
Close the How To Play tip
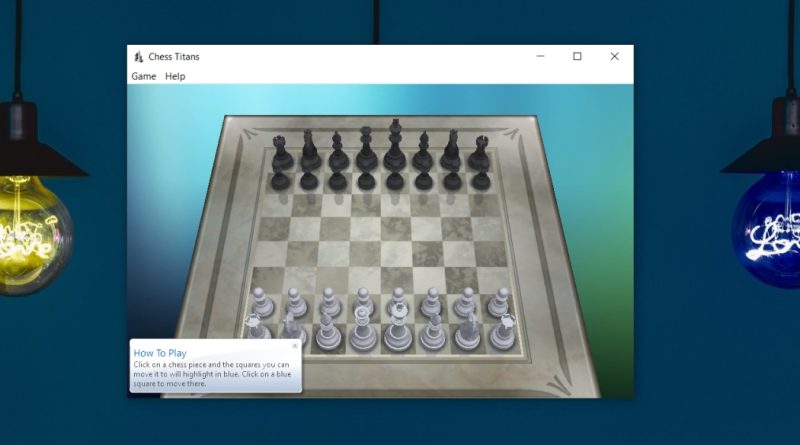pos(294,346)
